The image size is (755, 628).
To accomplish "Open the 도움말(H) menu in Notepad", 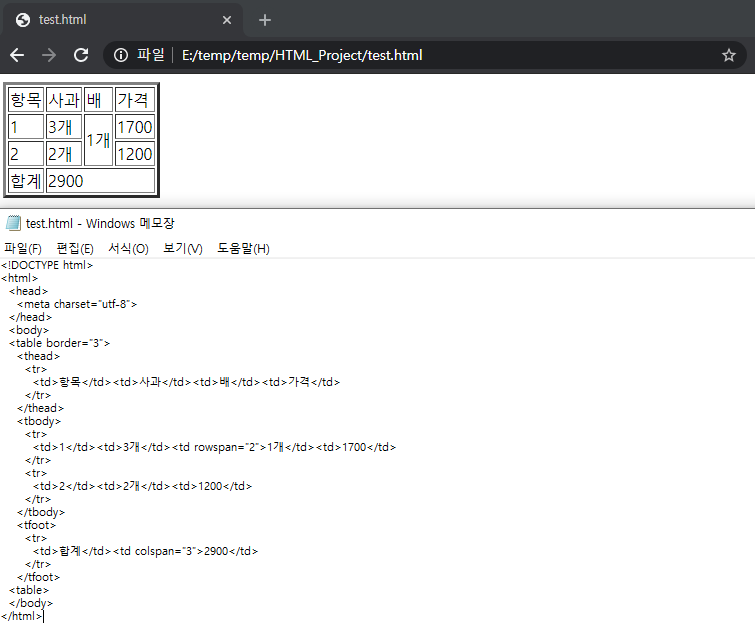I will tap(243, 249).
